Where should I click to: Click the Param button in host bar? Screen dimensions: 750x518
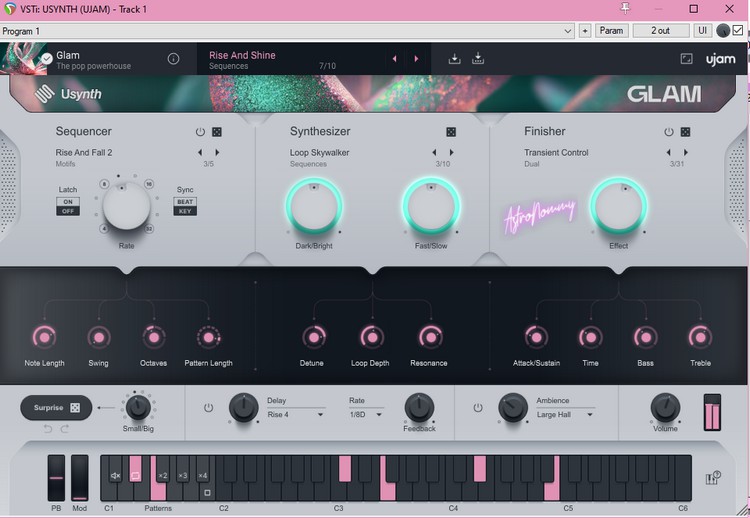click(611, 31)
